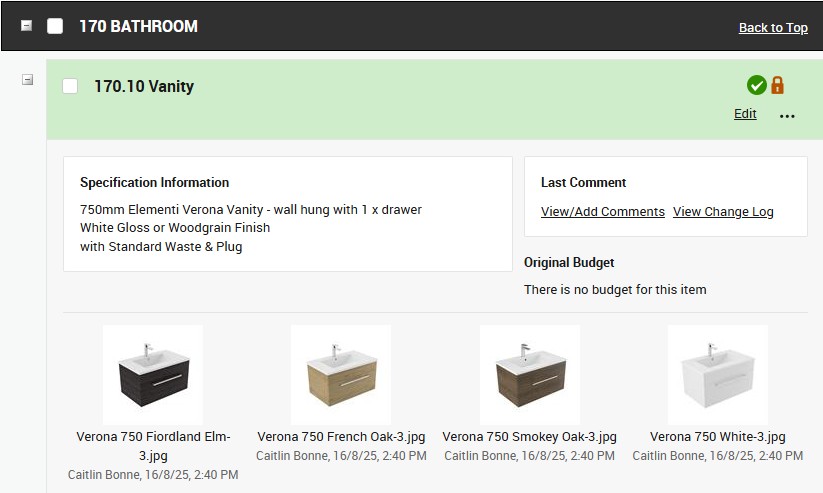Viewport: 823px width, 493px height.
Task: Open View/Add Comments
Action: [602, 212]
